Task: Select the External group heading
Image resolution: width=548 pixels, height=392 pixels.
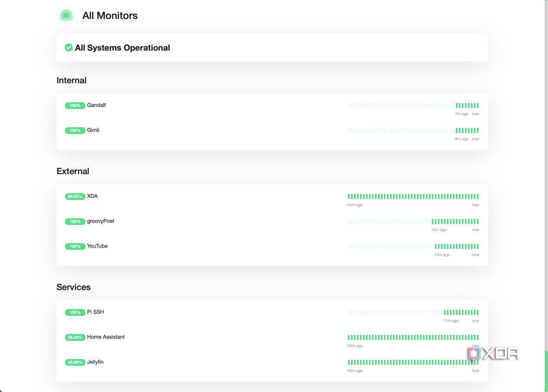Action: click(73, 171)
